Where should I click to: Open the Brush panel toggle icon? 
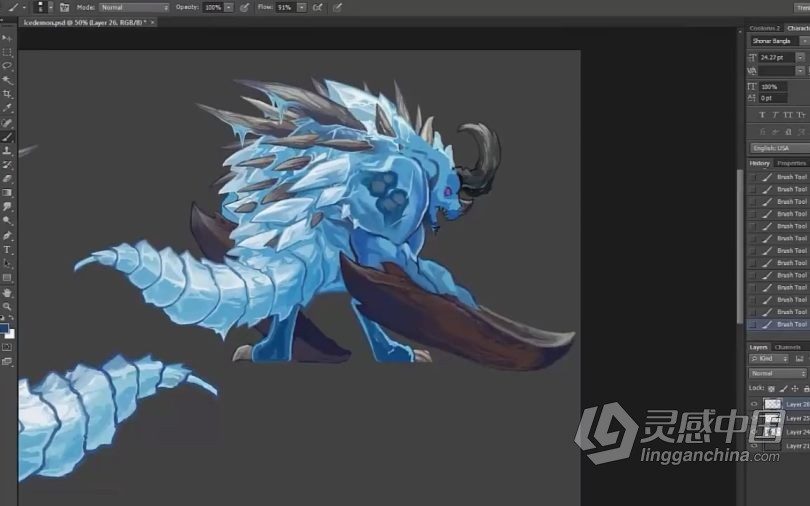coord(65,7)
